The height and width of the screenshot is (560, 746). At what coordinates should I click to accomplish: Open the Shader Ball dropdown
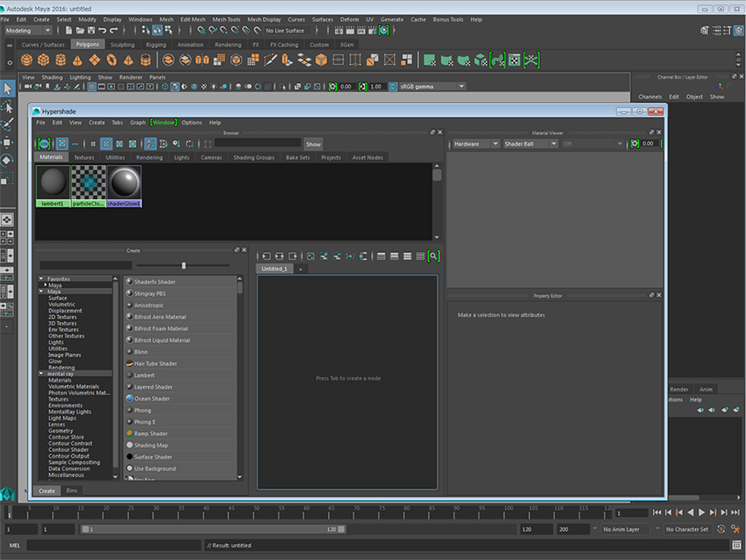coord(530,143)
